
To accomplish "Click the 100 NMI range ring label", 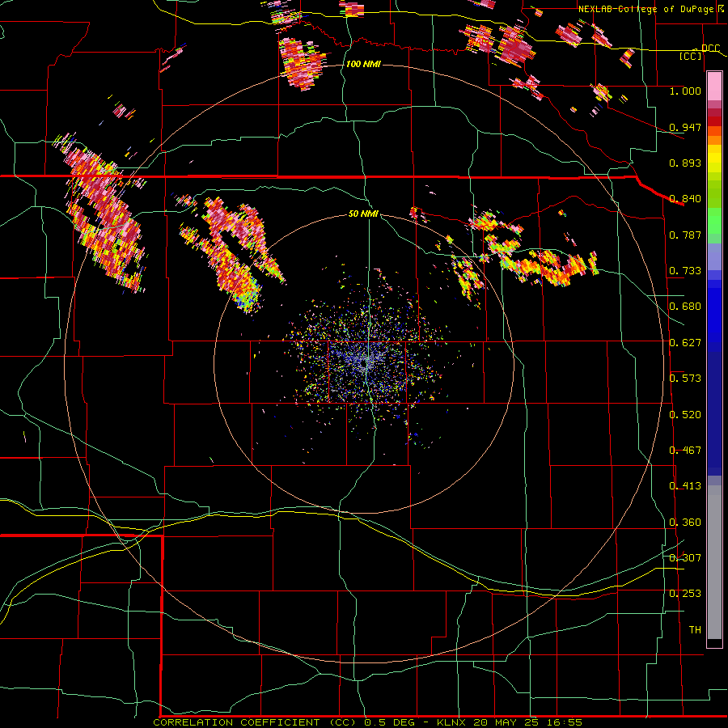I will click(x=363, y=64).
